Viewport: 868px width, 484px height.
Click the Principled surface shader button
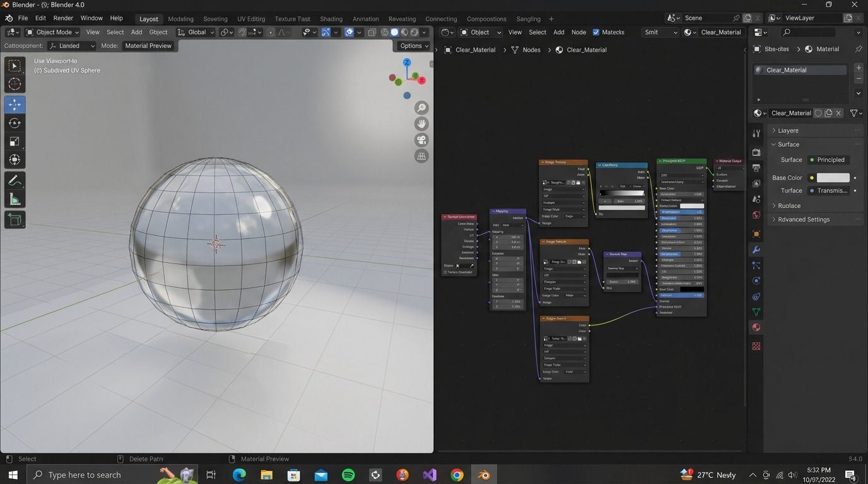tap(828, 160)
